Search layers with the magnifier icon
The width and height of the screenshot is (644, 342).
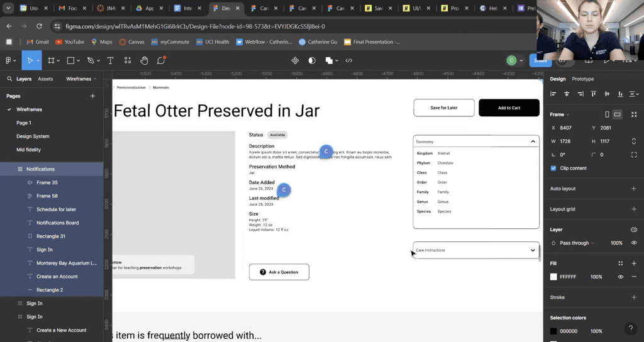[9, 79]
